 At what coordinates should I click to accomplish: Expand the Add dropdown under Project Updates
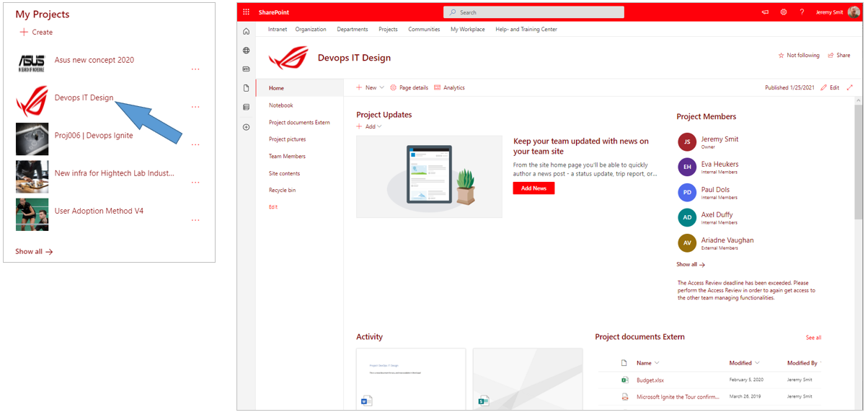pos(369,126)
